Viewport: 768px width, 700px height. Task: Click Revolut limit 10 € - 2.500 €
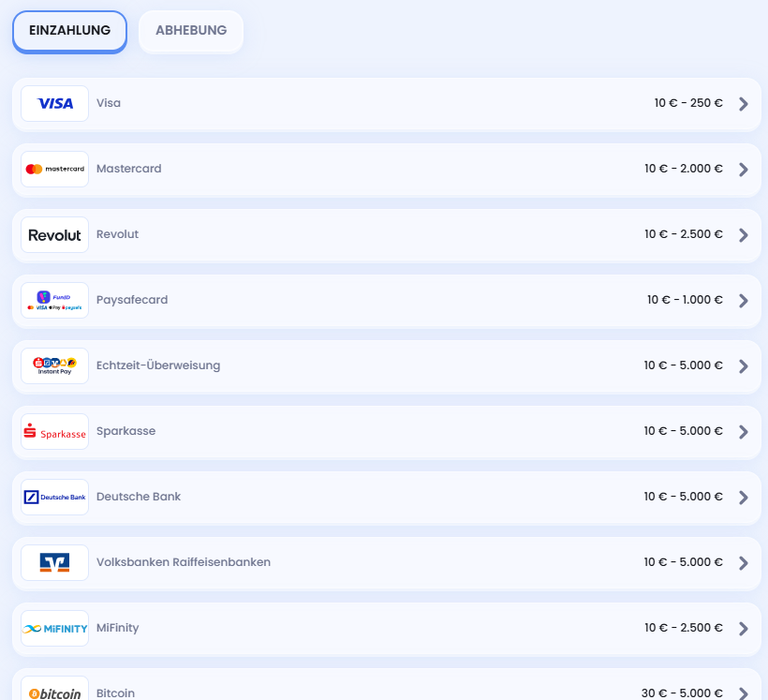684,234
